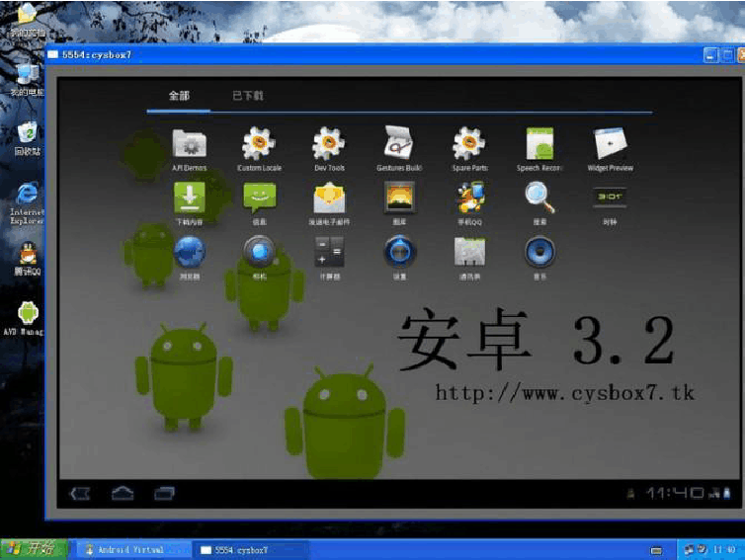Open the Settings app with blue dial

click(399, 258)
